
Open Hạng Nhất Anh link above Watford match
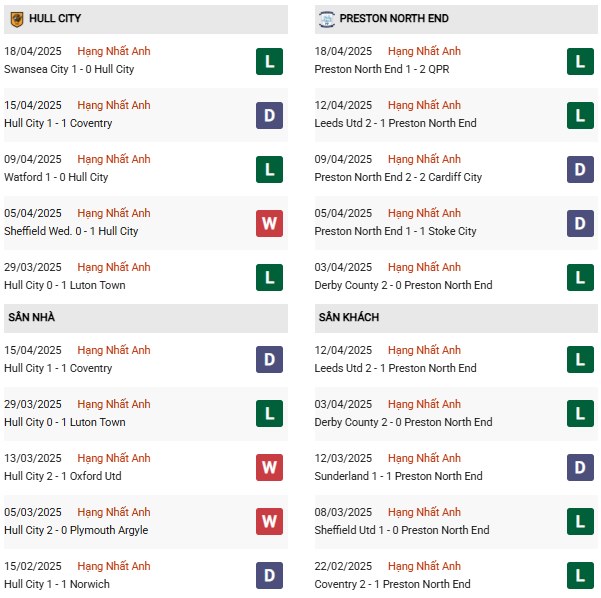pyautogui.click(x=114, y=159)
